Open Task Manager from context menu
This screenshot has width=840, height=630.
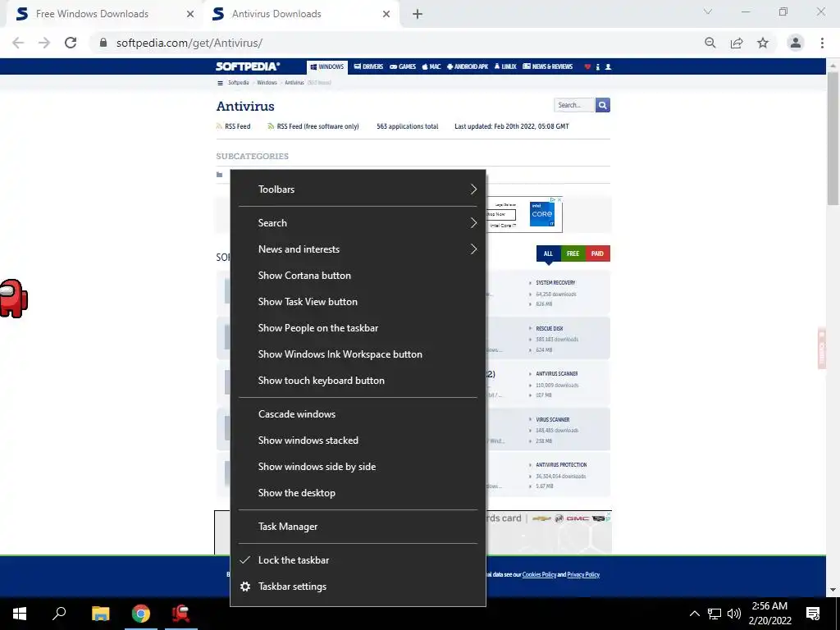coord(358,527)
